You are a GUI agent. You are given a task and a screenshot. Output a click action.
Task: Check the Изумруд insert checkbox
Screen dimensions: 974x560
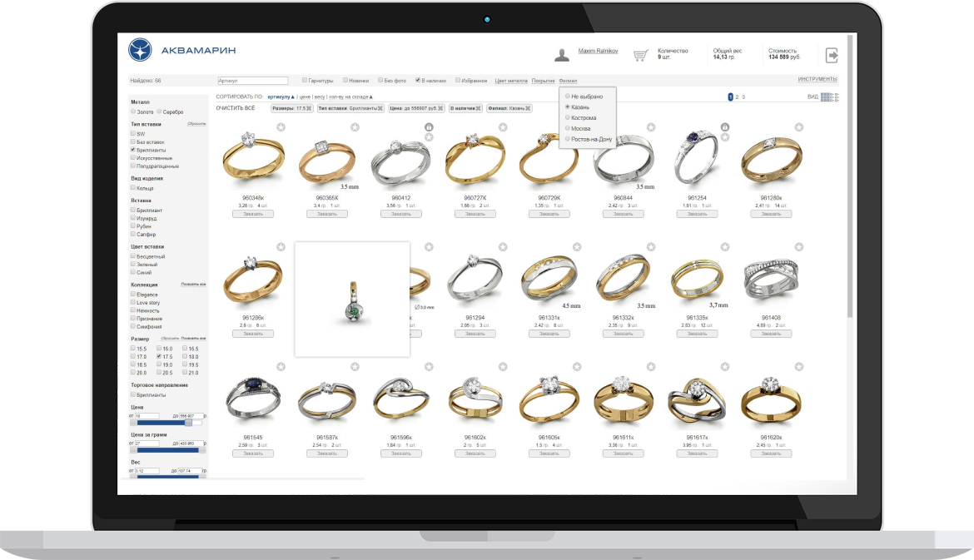click(133, 218)
